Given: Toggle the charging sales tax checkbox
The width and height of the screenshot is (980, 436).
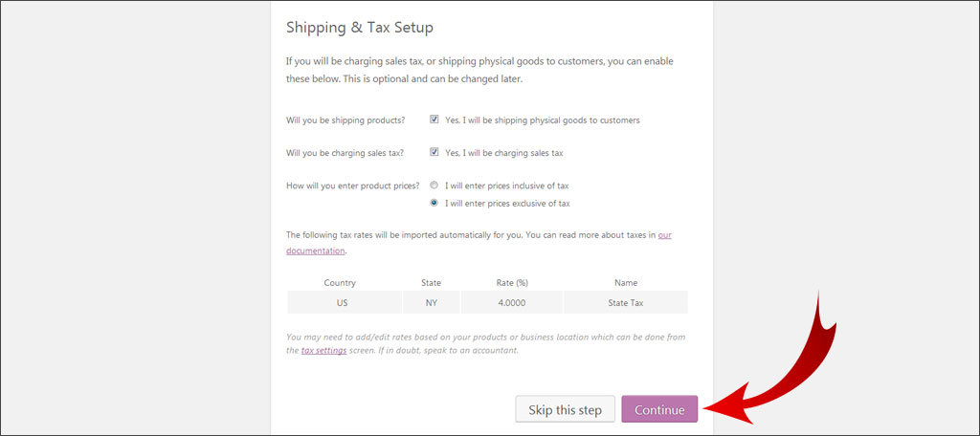Looking at the screenshot, I should tap(434, 152).
